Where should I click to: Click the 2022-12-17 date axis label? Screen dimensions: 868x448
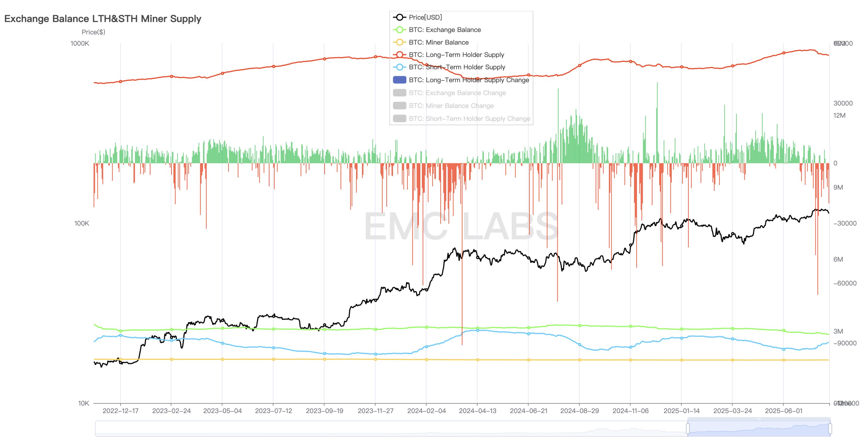tap(121, 411)
